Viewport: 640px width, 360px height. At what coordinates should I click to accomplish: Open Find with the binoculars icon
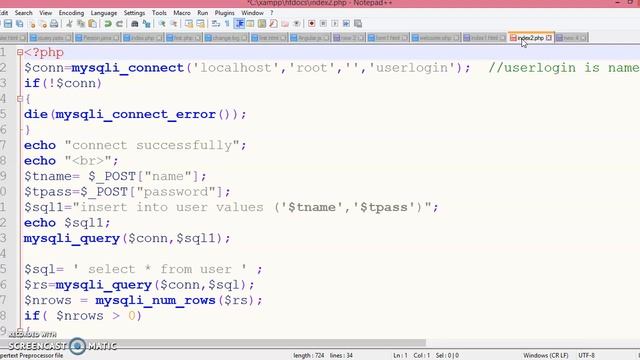135,24
